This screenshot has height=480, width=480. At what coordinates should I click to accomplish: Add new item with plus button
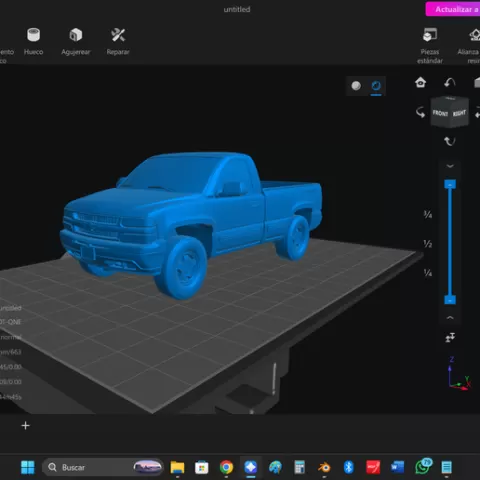click(x=25, y=426)
